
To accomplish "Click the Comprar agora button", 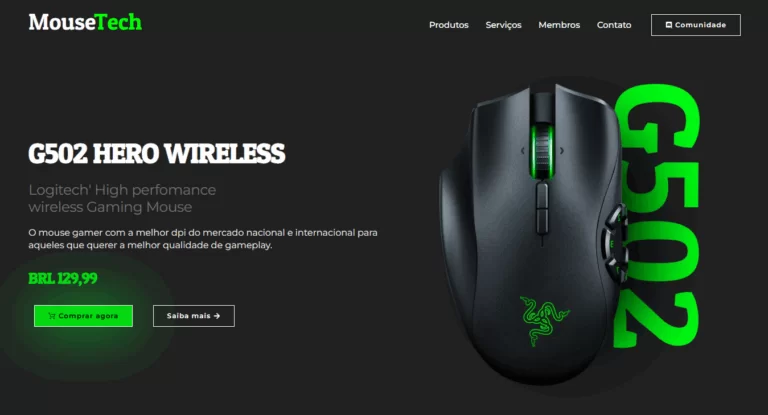I will click(83, 316).
